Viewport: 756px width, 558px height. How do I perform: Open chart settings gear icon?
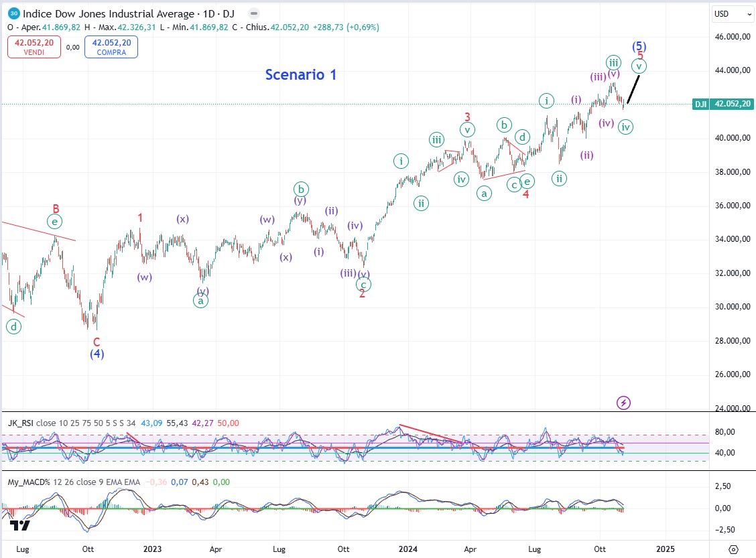click(x=733, y=549)
